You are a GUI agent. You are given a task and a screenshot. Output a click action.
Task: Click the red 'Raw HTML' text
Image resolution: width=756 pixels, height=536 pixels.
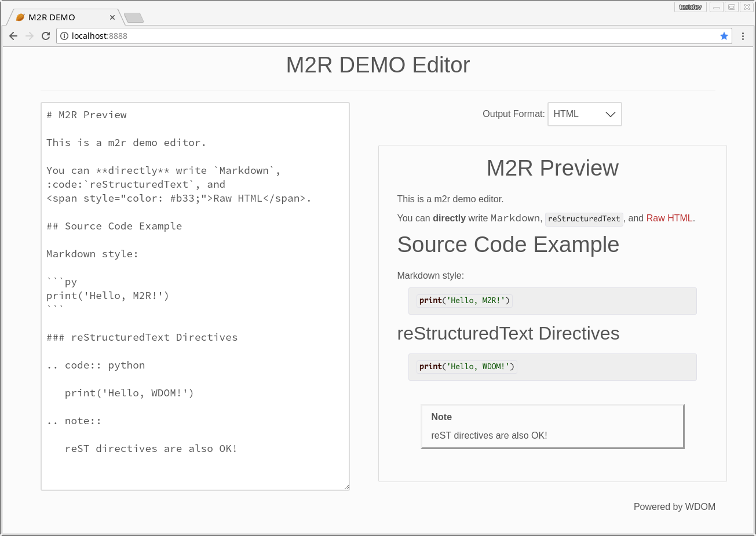tap(669, 218)
